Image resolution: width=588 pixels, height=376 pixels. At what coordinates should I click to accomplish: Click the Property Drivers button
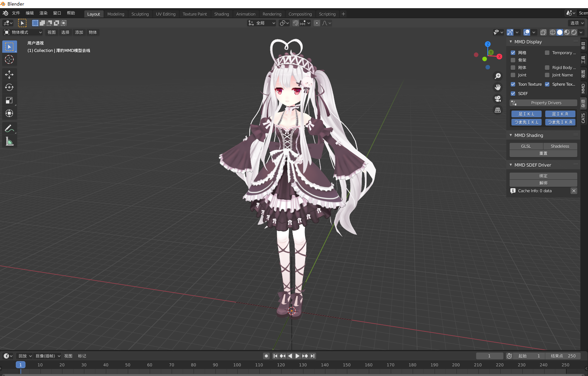pos(543,103)
